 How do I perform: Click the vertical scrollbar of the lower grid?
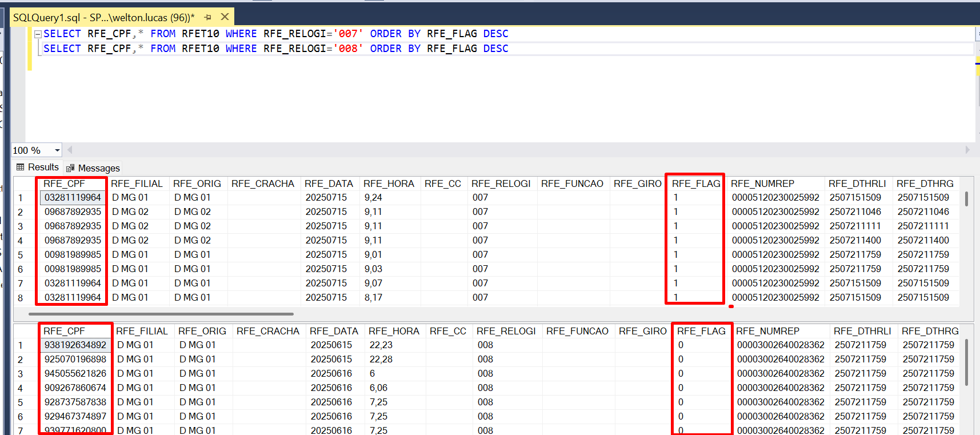pos(966,362)
